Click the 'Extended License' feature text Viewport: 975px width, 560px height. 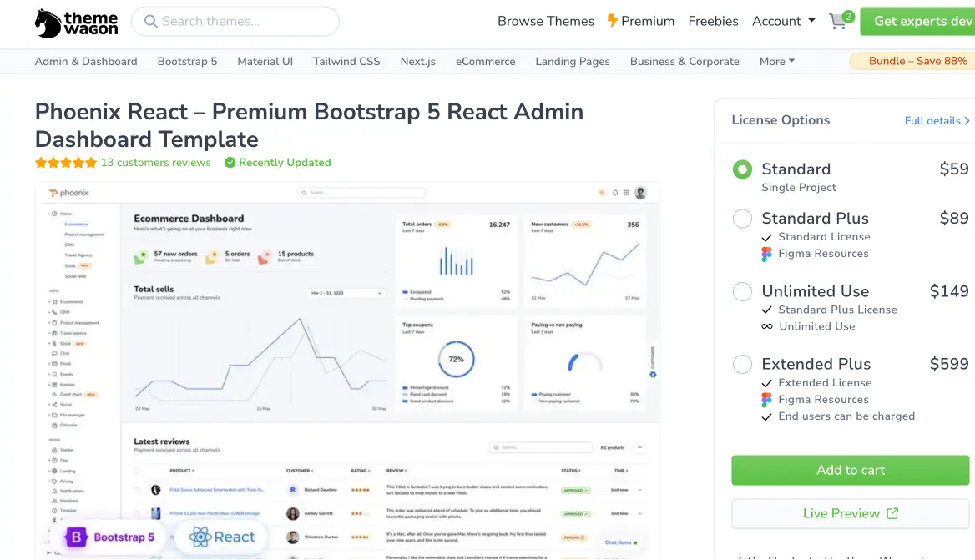825,383
